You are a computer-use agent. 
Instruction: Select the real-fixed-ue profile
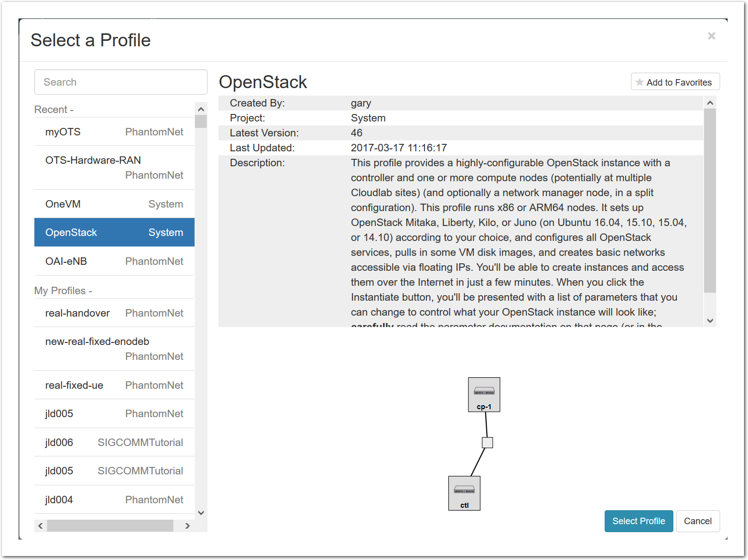114,385
